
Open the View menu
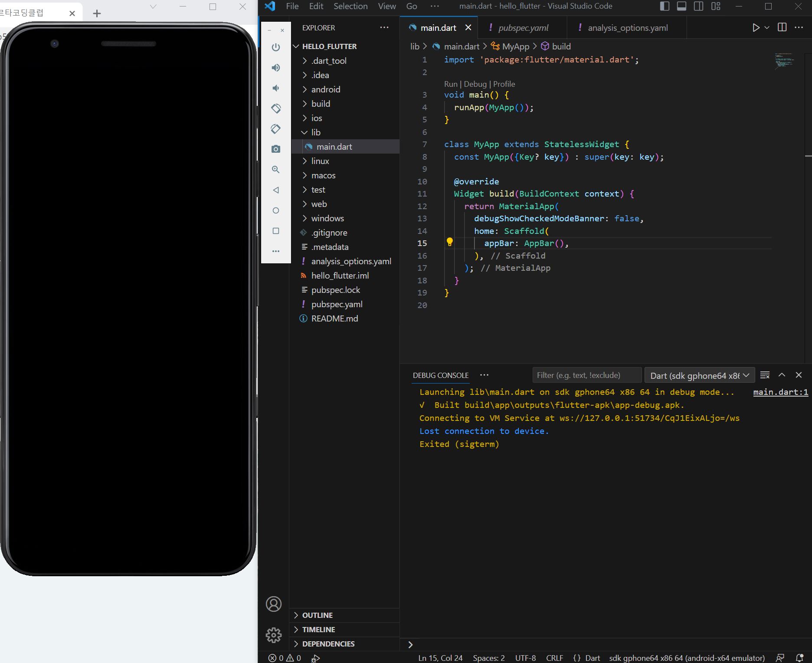(x=387, y=6)
